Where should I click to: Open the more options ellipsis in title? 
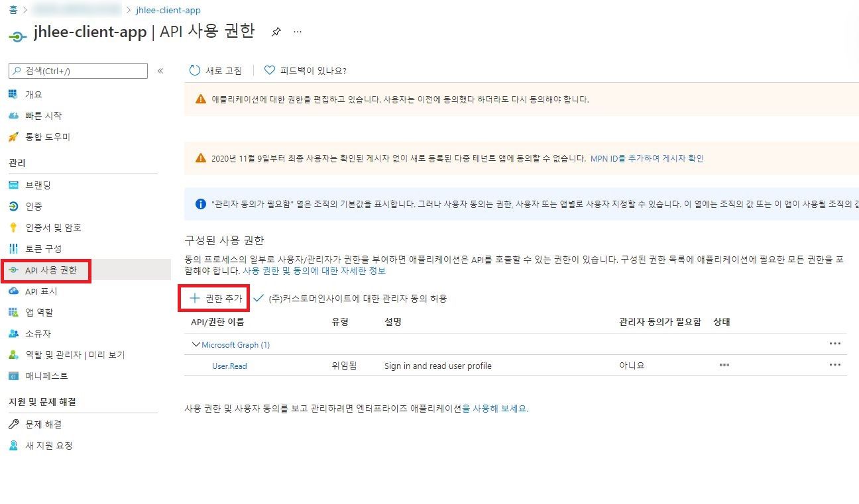coord(298,32)
